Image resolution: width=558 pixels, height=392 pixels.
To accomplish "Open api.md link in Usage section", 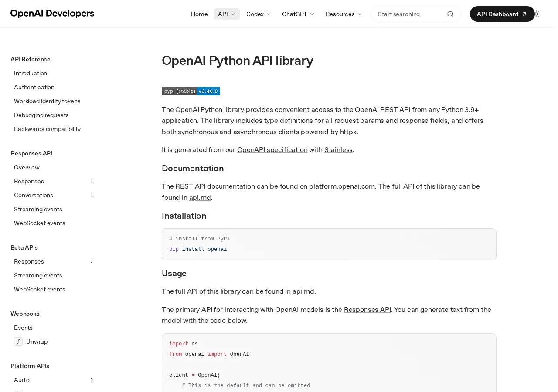I will [x=303, y=291].
